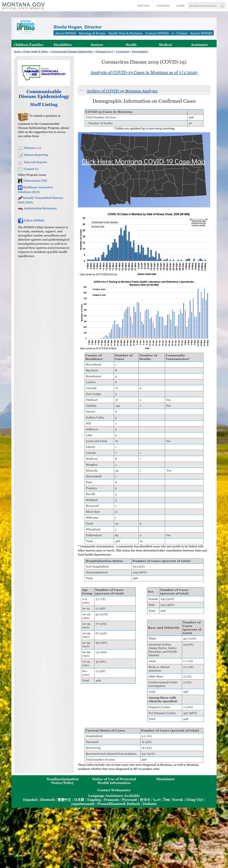Click the Disease Reporting icon
The image size is (228, 868).
20,155
